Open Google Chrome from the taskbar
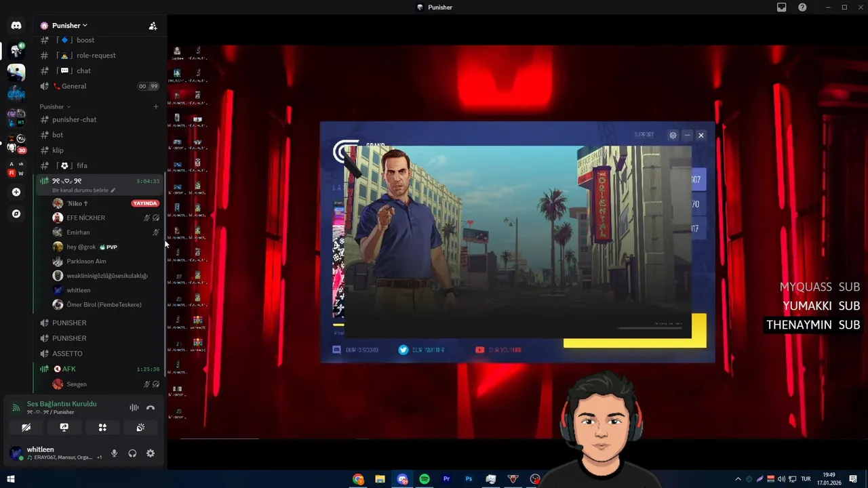868x488 pixels. coord(358,479)
